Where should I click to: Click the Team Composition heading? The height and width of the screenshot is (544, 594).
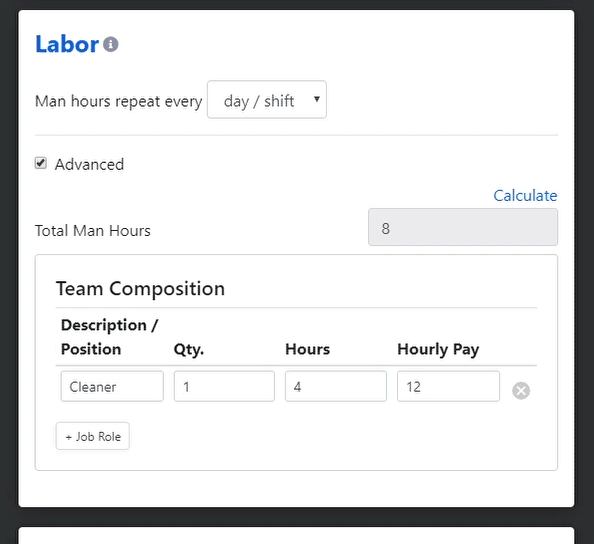(141, 289)
